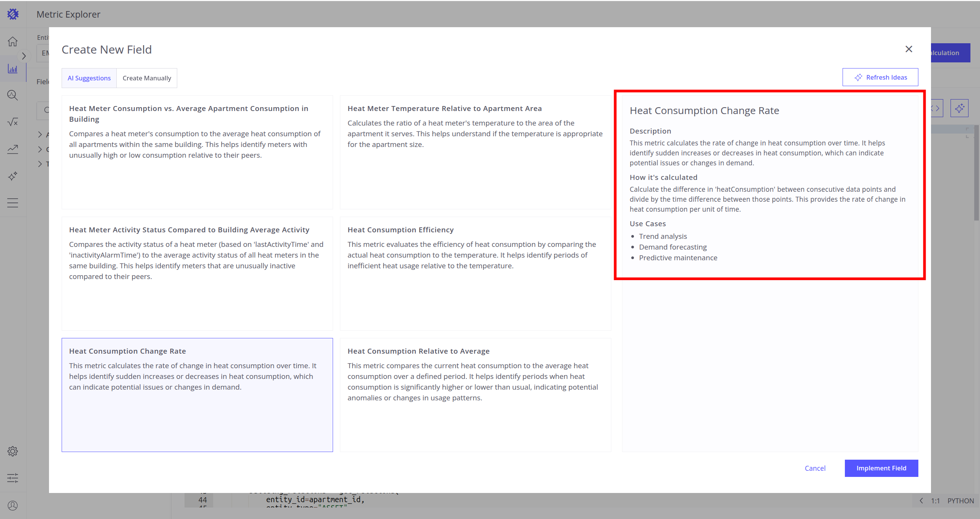Screen dimensions: 980x519
Task: Select the AI Suggestions tab
Action: tap(89, 78)
